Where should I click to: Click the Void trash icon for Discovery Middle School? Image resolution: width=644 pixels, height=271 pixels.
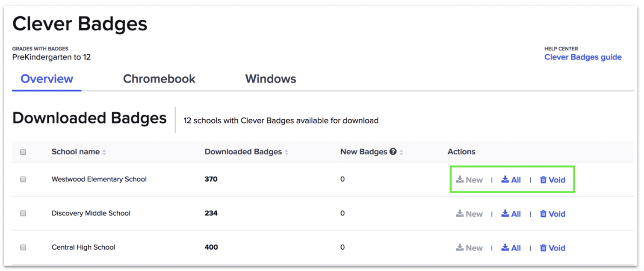pyautogui.click(x=544, y=214)
